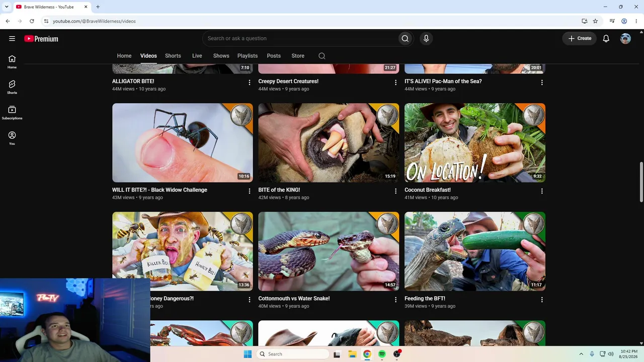Screen dimensions: 644x362
Task: Open IT'S ALIVE! Pac-Man of the Sea?
Action: [x=443, y=81]
